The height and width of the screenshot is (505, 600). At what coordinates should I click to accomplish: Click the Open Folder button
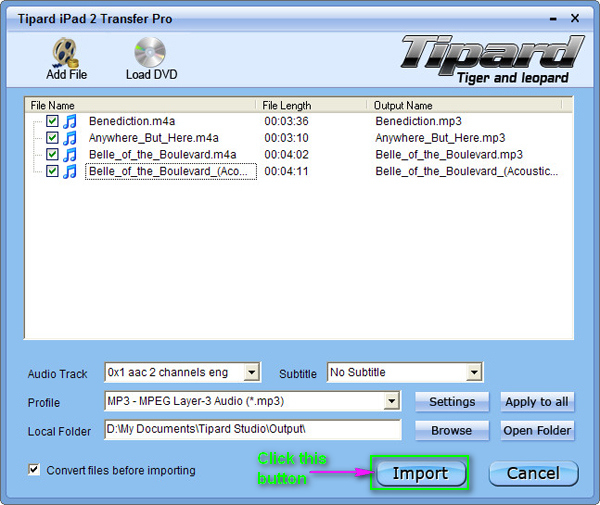pos(537,430)
